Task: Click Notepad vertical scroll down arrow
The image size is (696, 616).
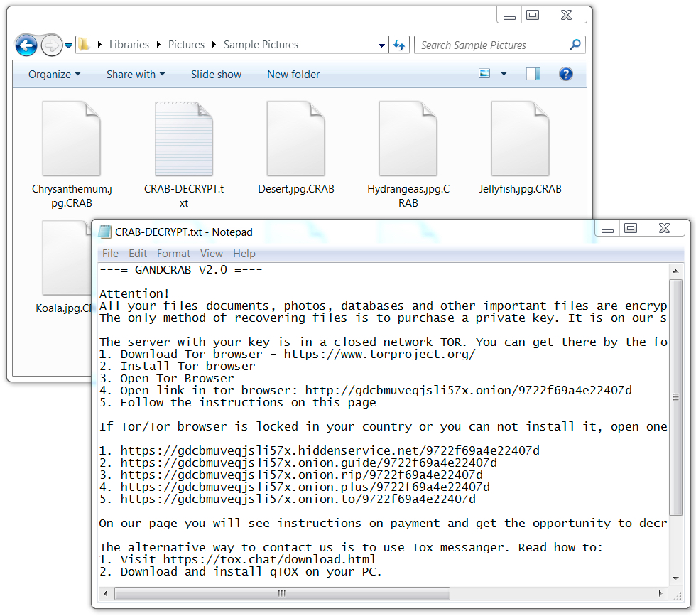Action: tap(675, 578)
